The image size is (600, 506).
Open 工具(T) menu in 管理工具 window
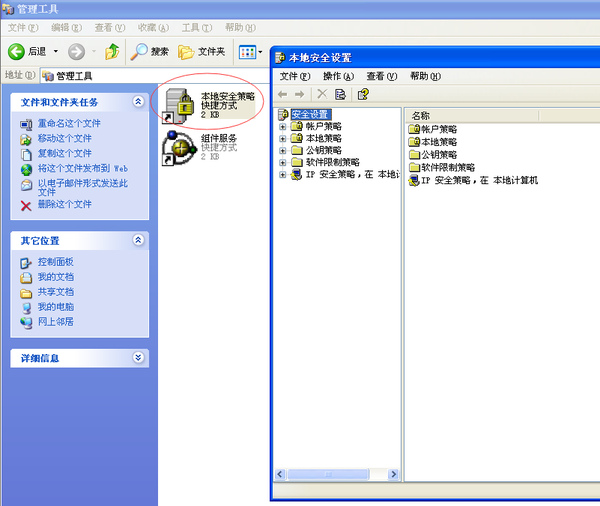[197, 28]
